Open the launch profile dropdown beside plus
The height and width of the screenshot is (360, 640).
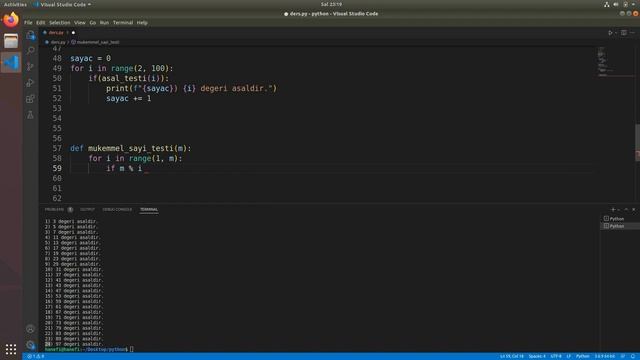point(618,209)
